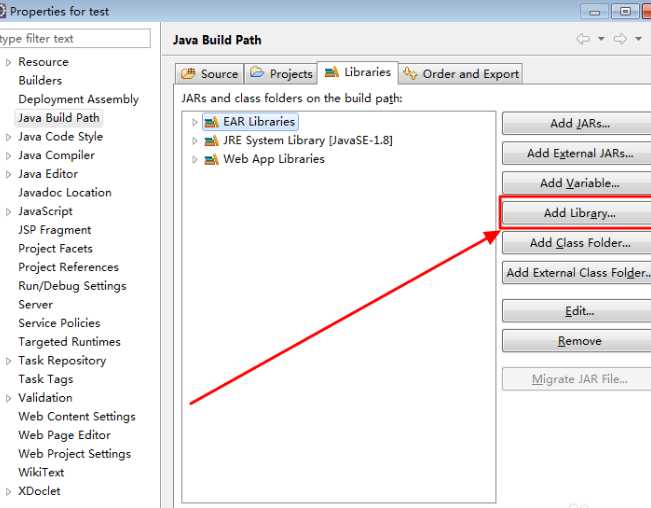Open Web Project Settings page
Screen dimensions: 651x508
pyautogui.click(x=75, y=454)
